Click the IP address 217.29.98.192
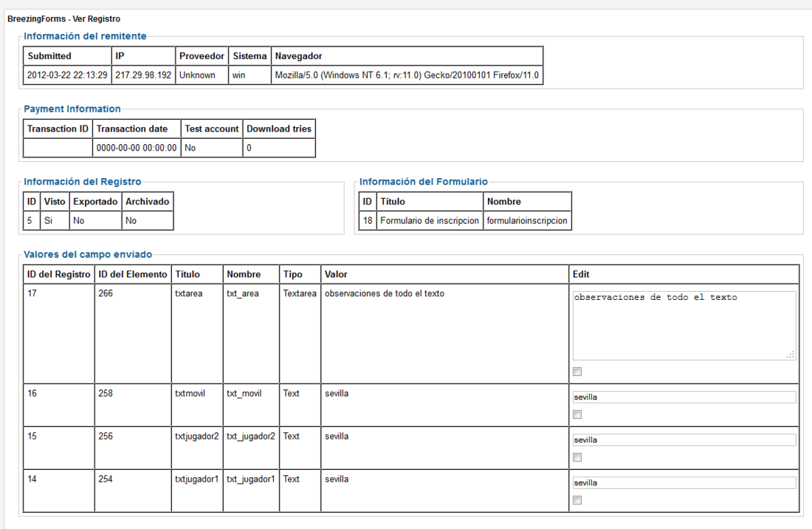The width and height of the screenshot is (812, 529). click(143, 75)
